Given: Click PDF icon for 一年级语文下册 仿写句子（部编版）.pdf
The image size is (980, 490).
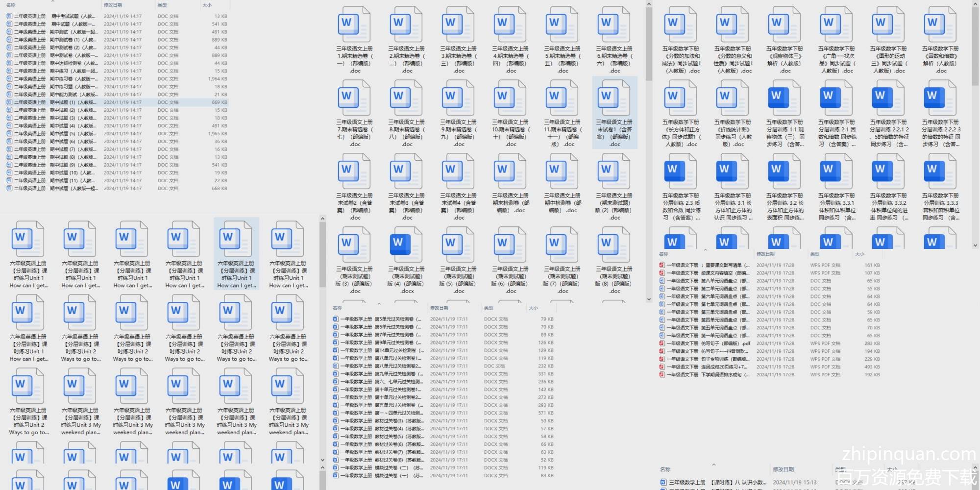Looking at the screenshot, I should coord(662,343).
